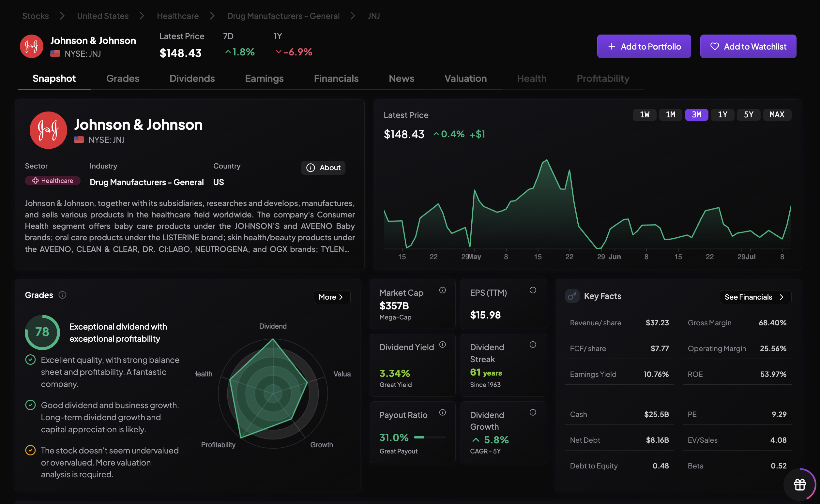Open EPS (TTM) info icon

[x=533, y=290]
